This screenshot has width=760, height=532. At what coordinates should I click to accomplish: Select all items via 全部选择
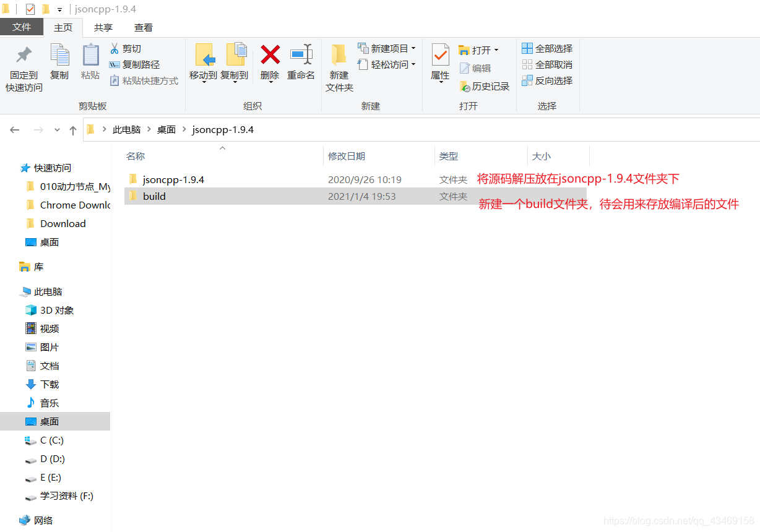(547, 48)
